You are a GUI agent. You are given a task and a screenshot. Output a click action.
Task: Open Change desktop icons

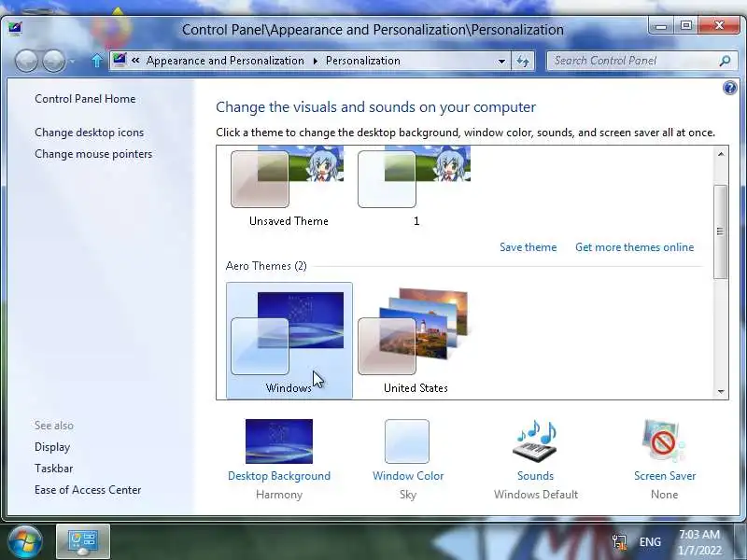point(89,133)
